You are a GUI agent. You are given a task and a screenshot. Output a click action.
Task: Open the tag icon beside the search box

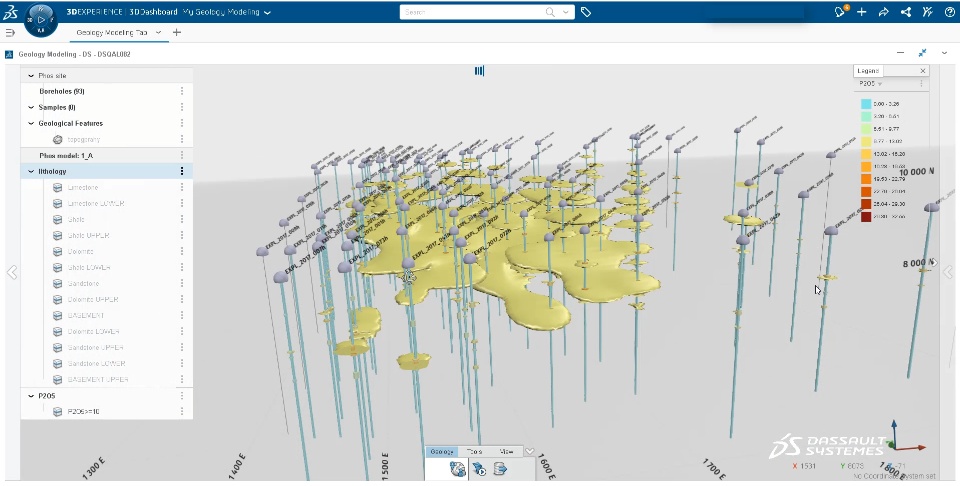[x=586, y=12]
